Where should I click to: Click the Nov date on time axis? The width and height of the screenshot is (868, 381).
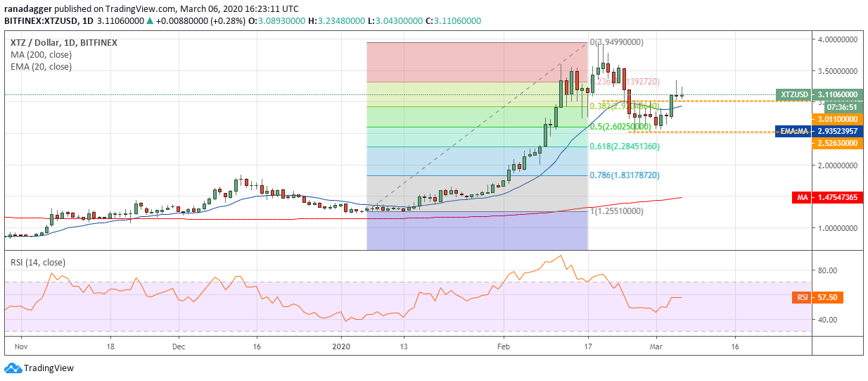click(20, 346)
